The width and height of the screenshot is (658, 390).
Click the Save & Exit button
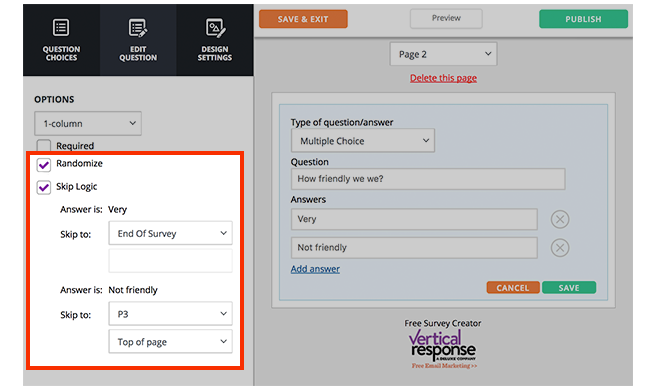pyautogui.click(x=303, y=19)
